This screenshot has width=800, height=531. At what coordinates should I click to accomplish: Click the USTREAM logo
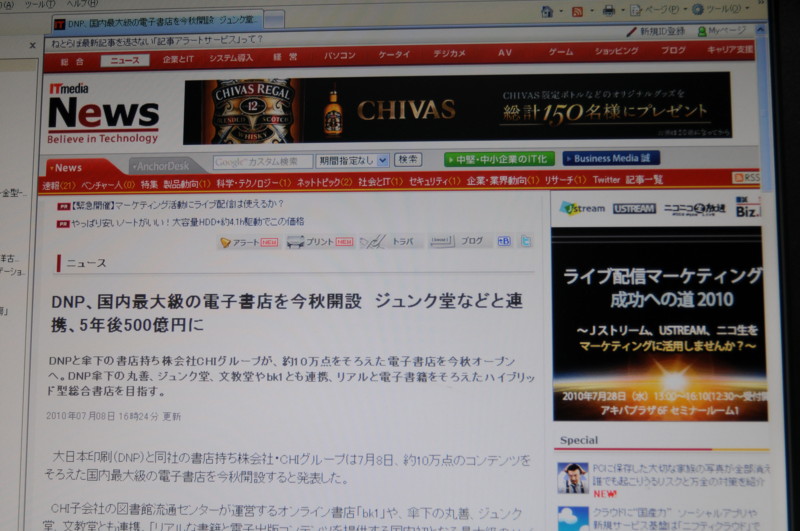coord(634,209)
